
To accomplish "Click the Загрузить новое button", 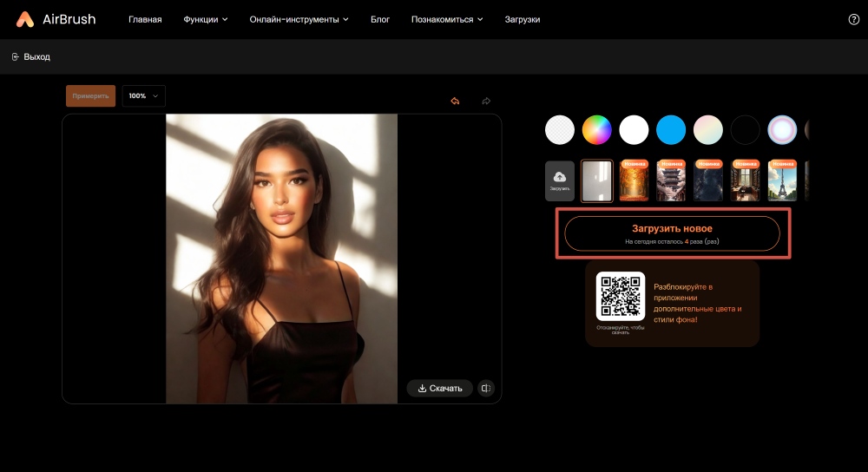I will [x=672, y=233].
